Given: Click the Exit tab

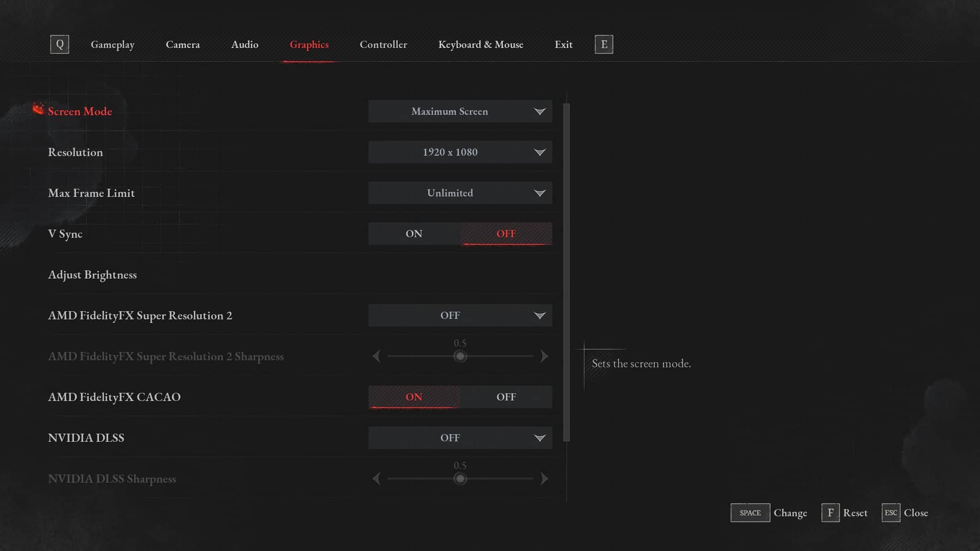Looking at the screenshot, I should pos(563,45).
